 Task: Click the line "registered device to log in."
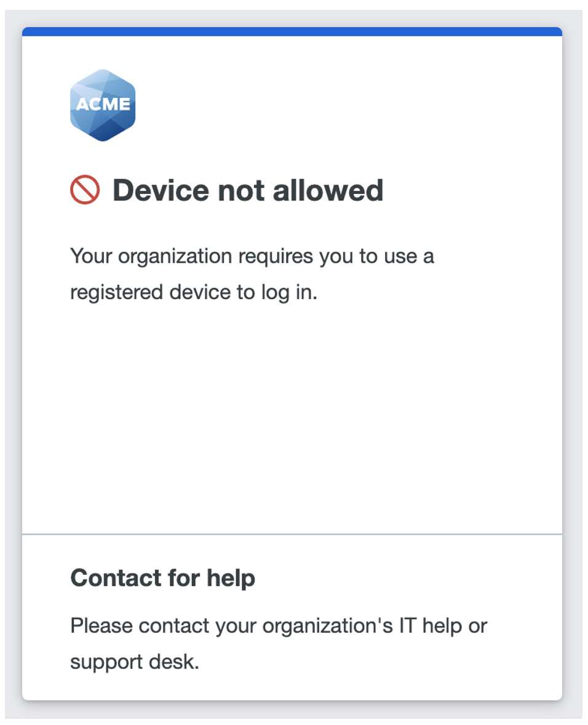193,292
